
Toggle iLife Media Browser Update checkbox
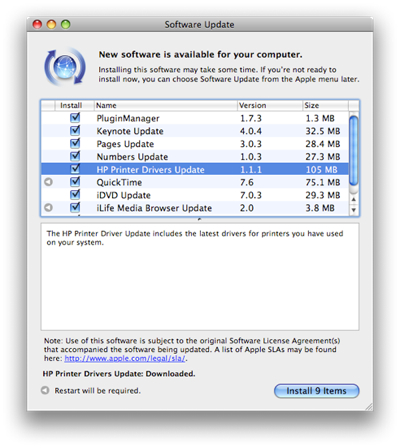(75, 207)
